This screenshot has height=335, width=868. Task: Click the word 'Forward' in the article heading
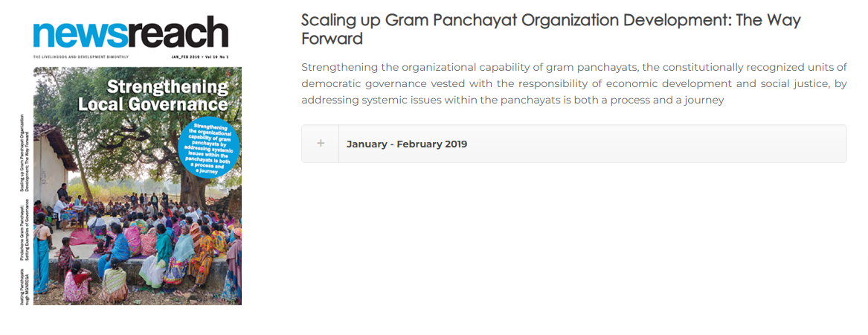[x=332, y=39]
